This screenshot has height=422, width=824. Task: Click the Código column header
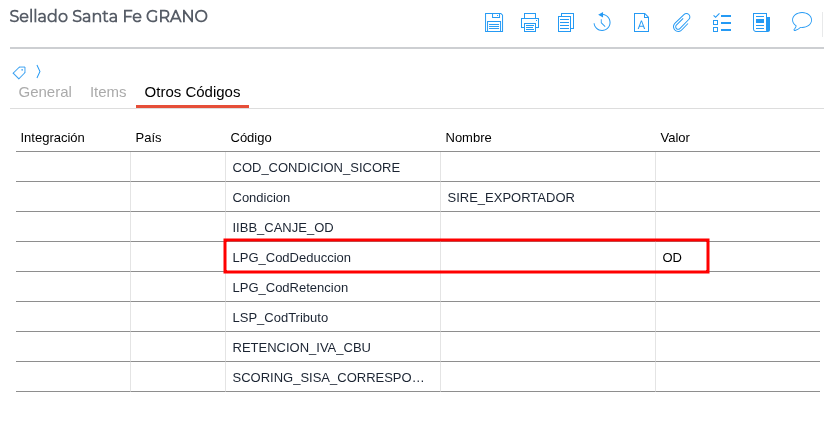[x=251, y=137]
